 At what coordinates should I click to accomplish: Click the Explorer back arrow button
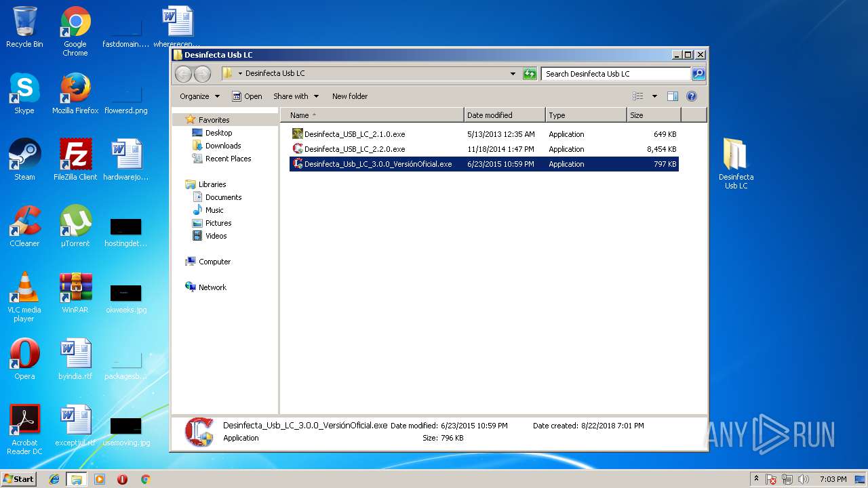pyautogui.click(x=184, y=74)
